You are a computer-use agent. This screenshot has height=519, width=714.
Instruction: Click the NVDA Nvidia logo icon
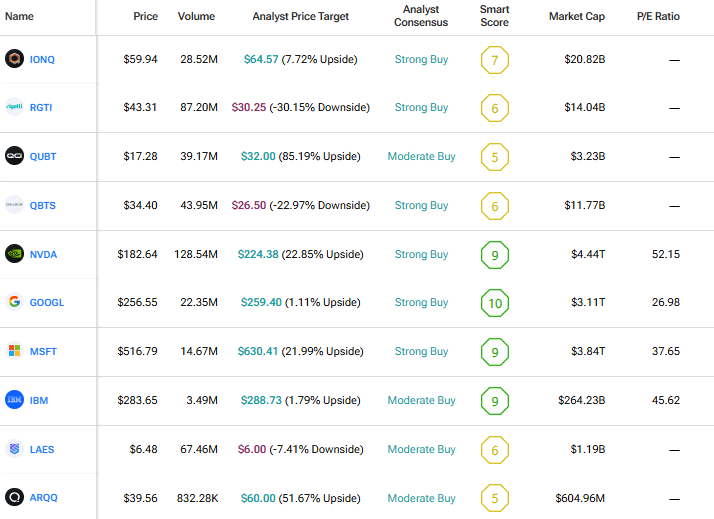click(x=14, y=254)
